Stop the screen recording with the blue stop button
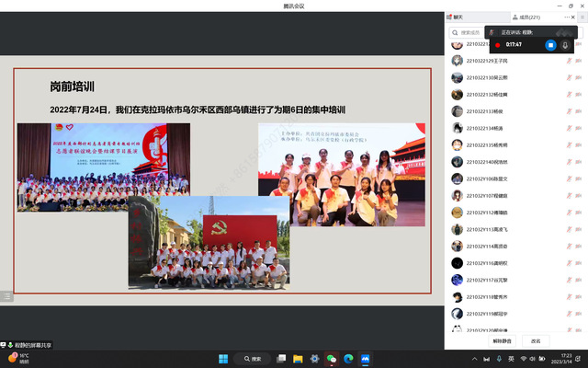Viewport: 588px width, 368px height. [550, 45]
